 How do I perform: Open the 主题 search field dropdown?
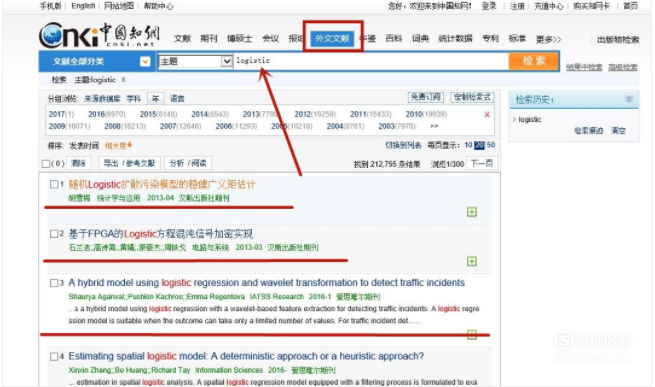226,61
